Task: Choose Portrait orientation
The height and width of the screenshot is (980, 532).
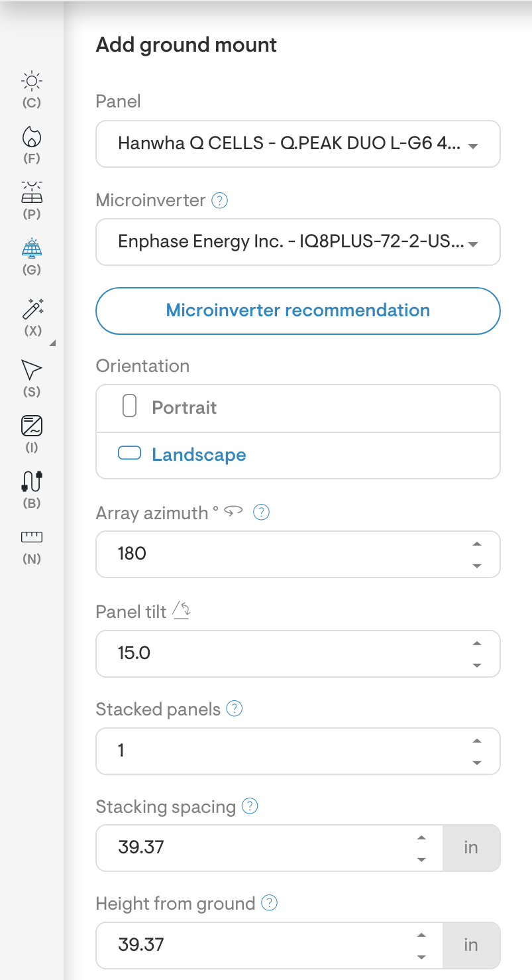Action: (x=184, y=408)
